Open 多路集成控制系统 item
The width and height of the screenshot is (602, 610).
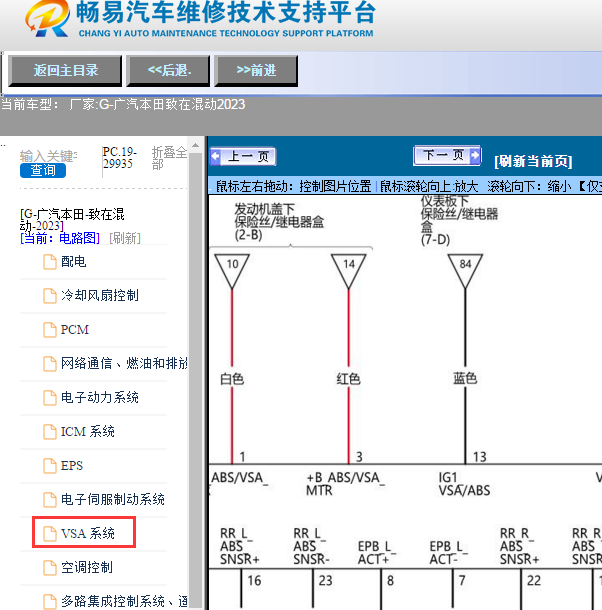[x=124, y=601]
